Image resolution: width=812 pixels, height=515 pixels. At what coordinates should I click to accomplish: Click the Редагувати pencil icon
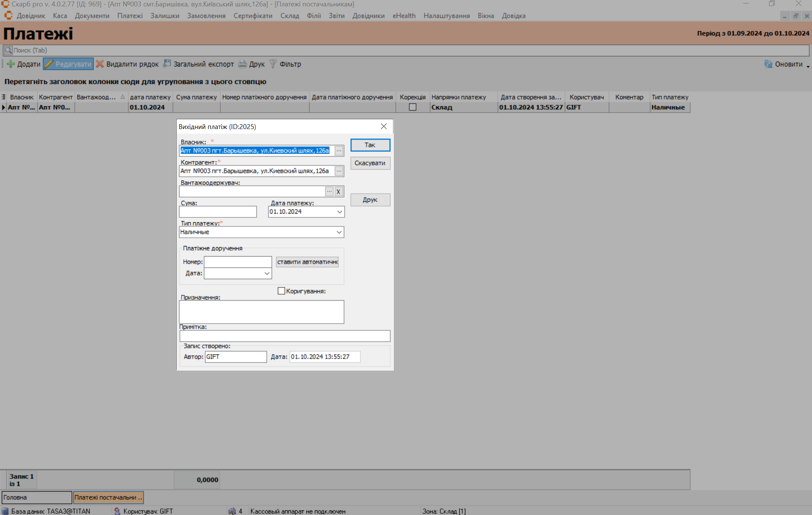pos(49,64)
